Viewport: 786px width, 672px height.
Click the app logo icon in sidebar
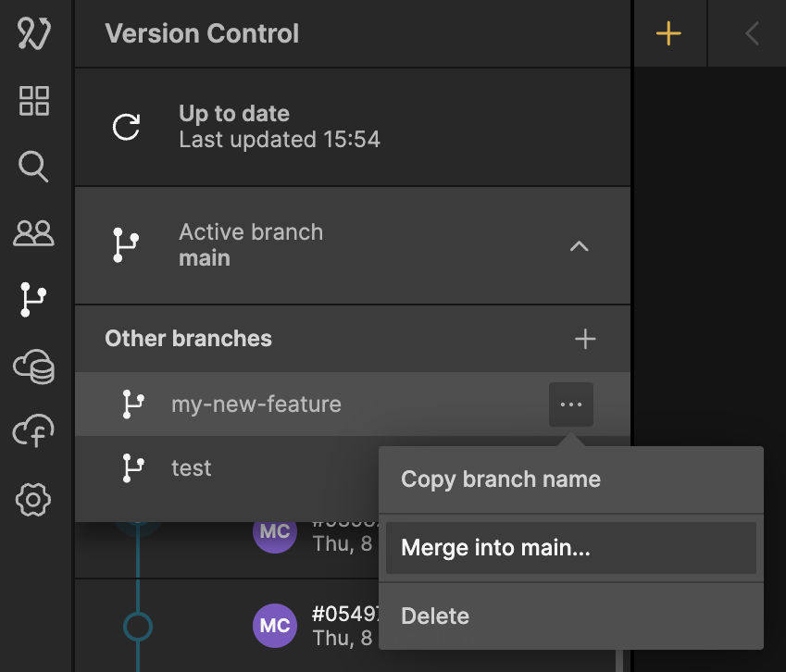click(x=34, y=34)
